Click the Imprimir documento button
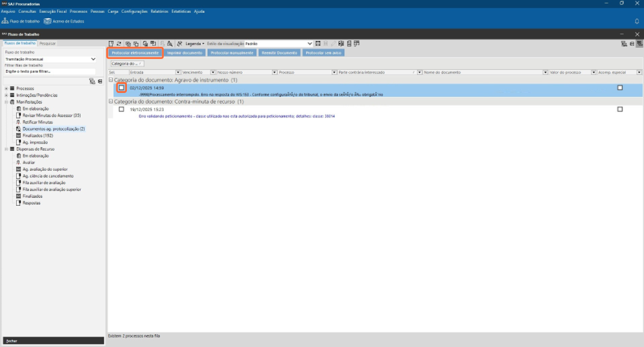 [x=184, y=53]
